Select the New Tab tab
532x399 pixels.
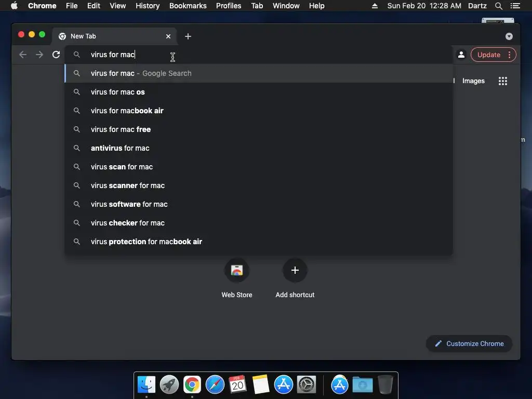(114, 36)
